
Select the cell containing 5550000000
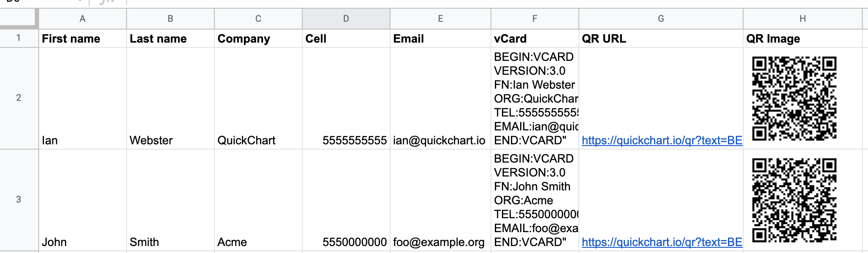click(346, 200)
